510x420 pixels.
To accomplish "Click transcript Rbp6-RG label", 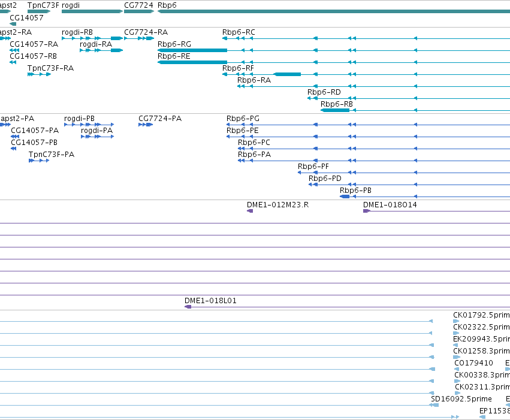I will (174, 44).
